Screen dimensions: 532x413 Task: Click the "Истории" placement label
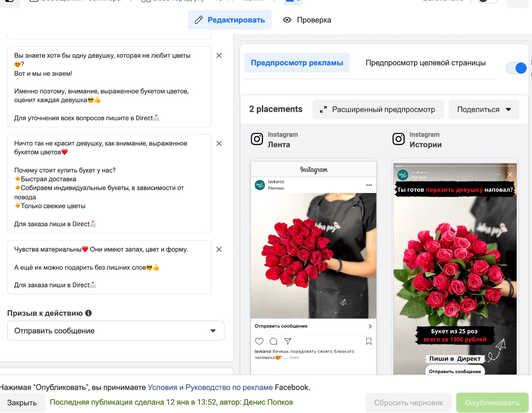click(426, 145)
